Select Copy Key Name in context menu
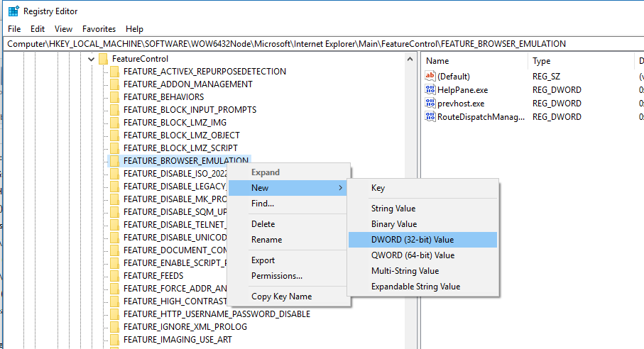The height and width of the screenshot is (349, 644). [288, 296]
